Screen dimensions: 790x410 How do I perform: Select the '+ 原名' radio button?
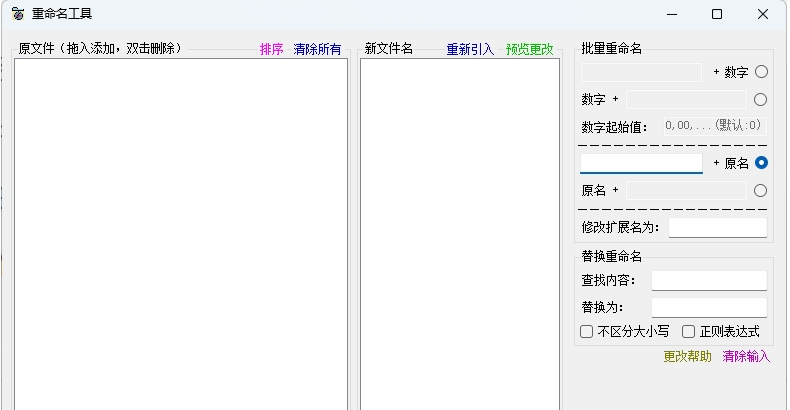coord(761,163)
